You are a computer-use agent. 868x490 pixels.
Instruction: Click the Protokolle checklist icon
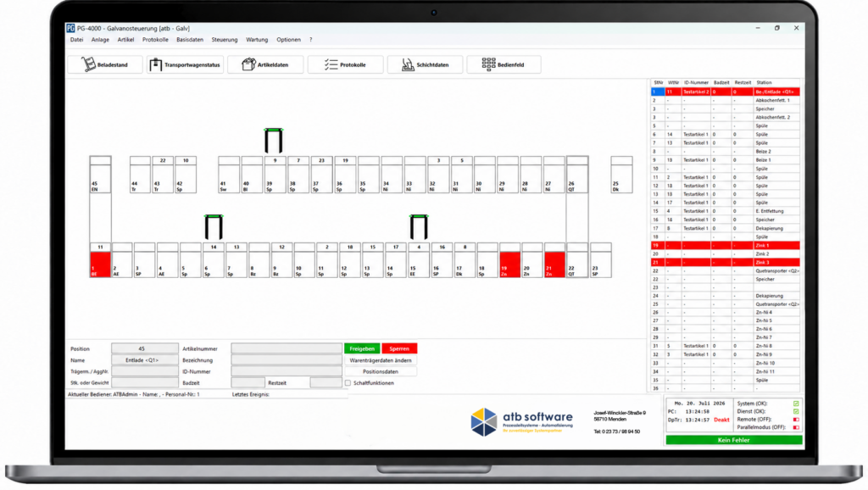(331, 64)
